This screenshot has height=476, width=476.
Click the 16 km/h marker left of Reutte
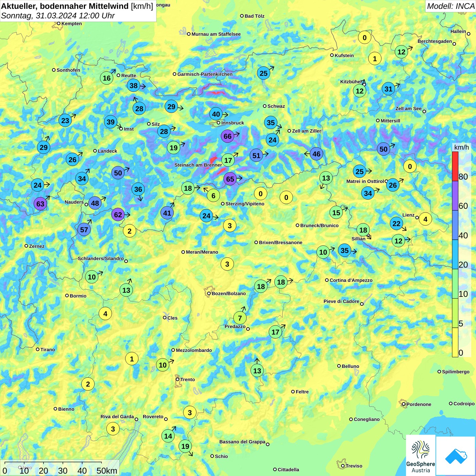[x=107, y=78]
